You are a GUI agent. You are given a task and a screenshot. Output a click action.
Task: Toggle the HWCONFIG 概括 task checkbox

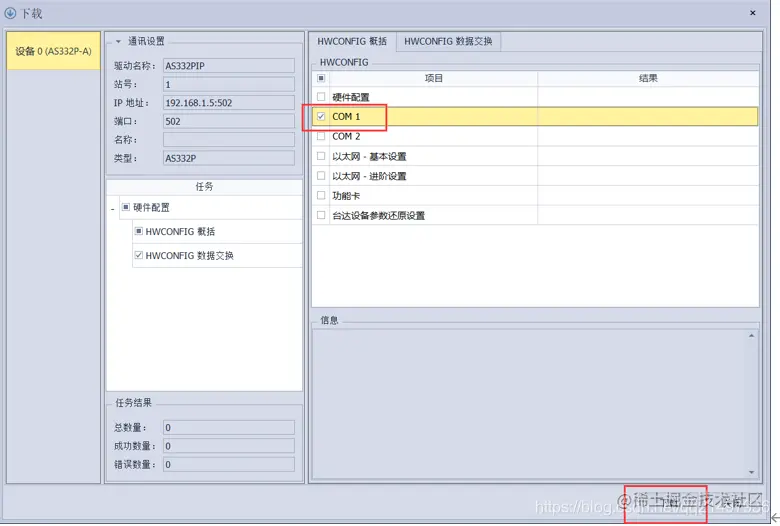point(139,231)
